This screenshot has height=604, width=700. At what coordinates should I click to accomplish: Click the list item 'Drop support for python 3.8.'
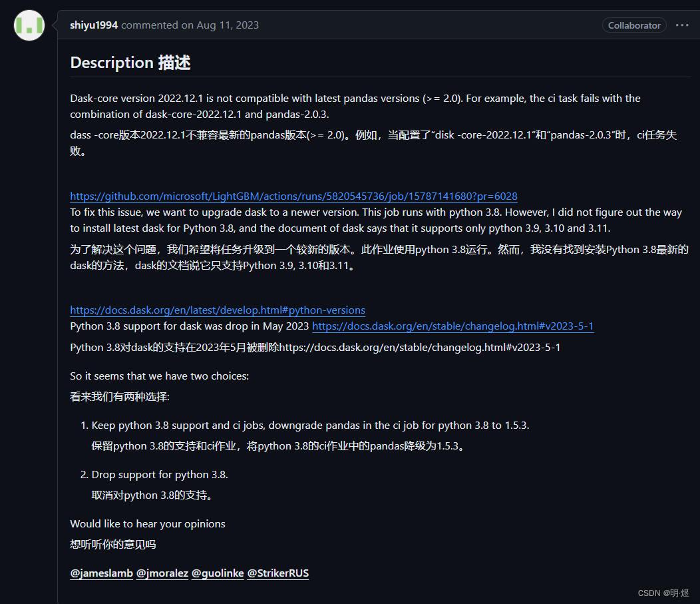pos(160,474)
